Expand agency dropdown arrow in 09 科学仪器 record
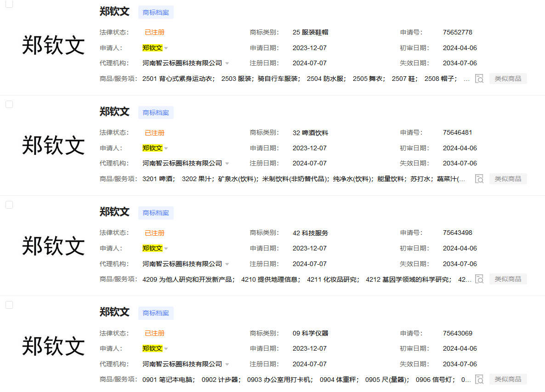 [x=227, y=364]
